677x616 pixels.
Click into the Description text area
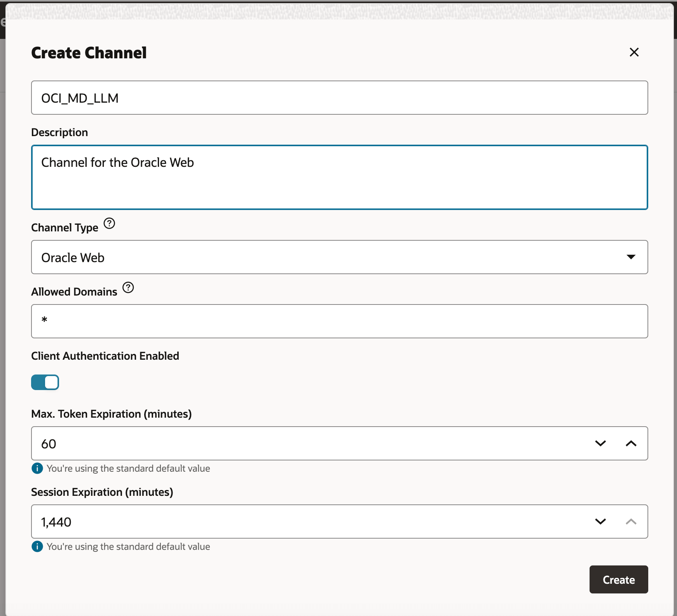coord(339,177)
